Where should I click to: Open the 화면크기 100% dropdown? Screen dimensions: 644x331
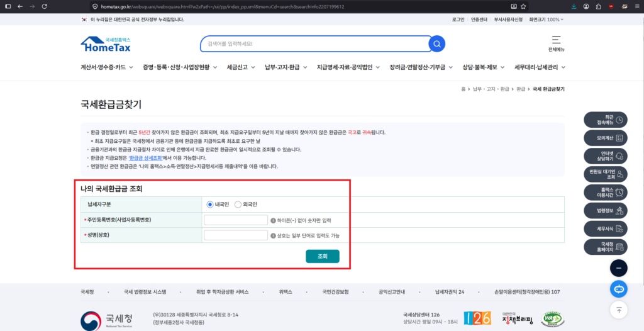click(547, 20)
